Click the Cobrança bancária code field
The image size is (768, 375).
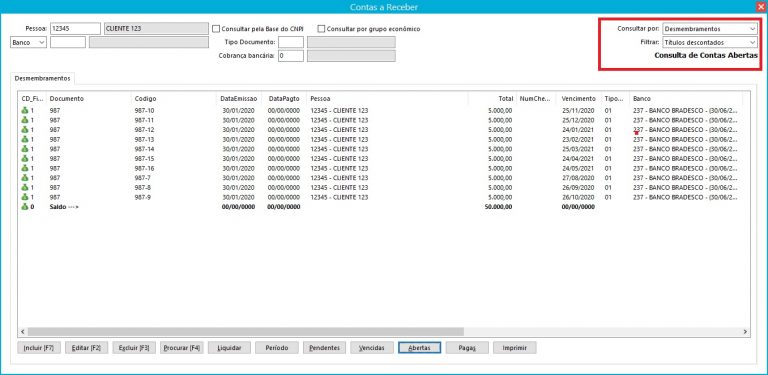tap(291, 56)
